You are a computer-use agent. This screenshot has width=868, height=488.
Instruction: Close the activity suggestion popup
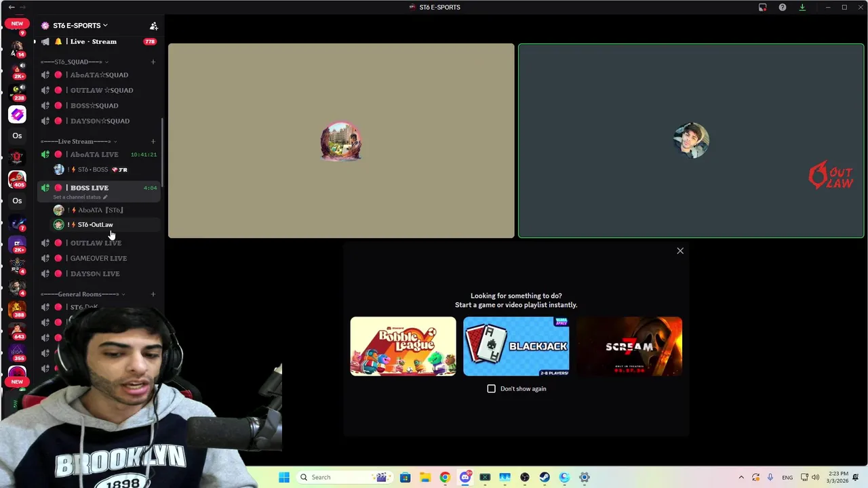tap(680, 251)
